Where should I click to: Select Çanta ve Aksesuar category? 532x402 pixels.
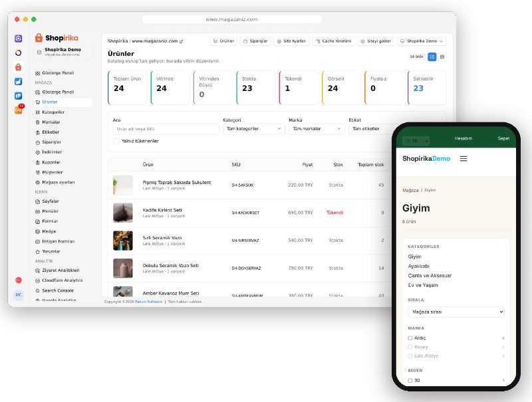tap(430, 276)
